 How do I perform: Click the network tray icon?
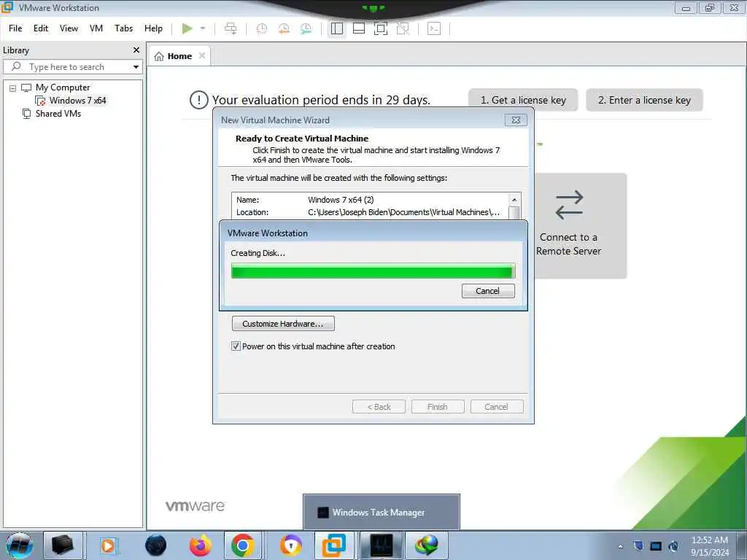pos(656,546)
